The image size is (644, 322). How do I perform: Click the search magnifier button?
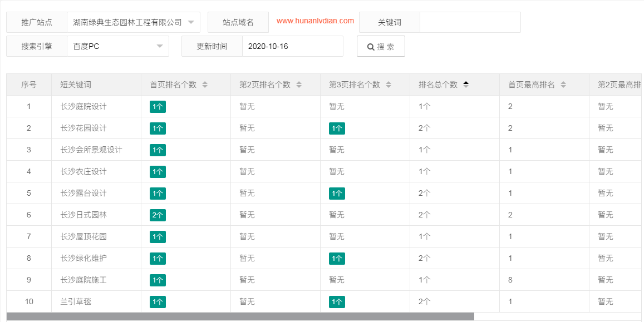381,47
